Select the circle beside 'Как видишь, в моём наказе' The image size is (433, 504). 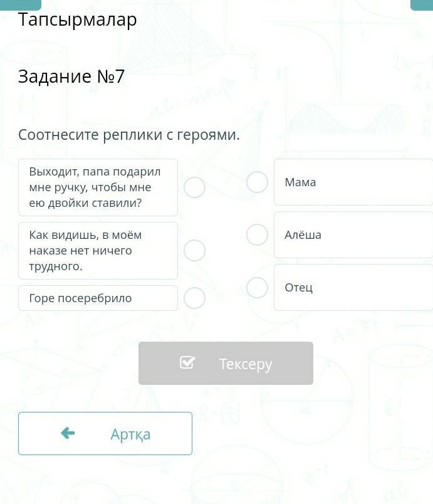[194, 251]
